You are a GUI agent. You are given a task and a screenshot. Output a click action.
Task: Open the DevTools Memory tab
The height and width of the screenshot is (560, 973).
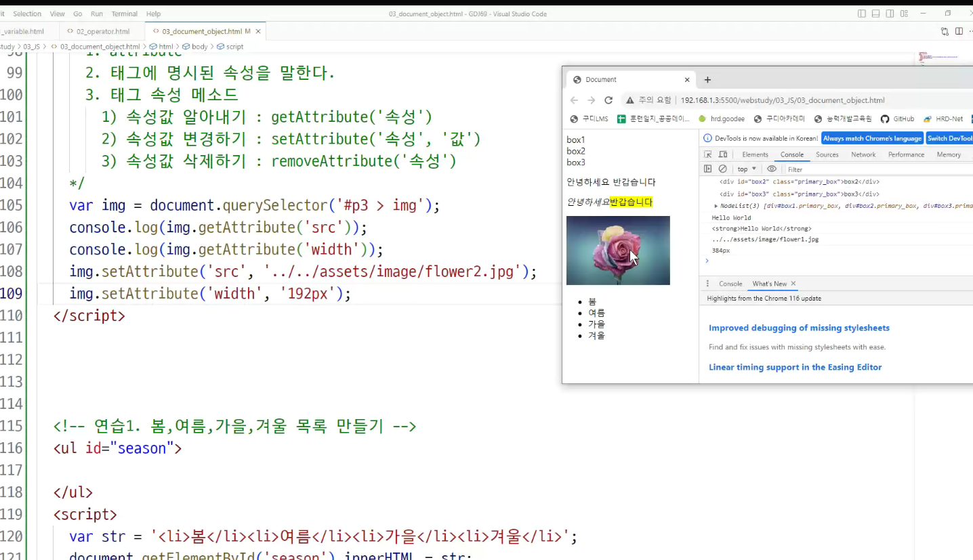(x=949, y=154)
